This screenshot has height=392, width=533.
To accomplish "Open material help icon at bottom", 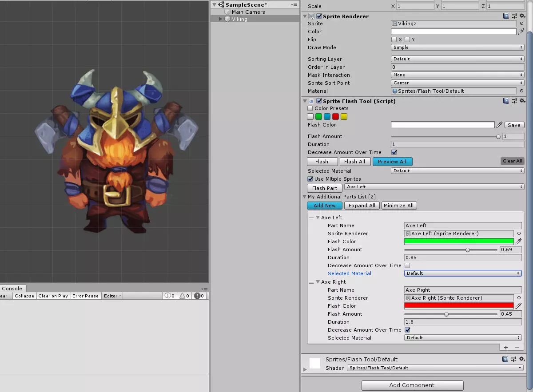I will [505, 359].
